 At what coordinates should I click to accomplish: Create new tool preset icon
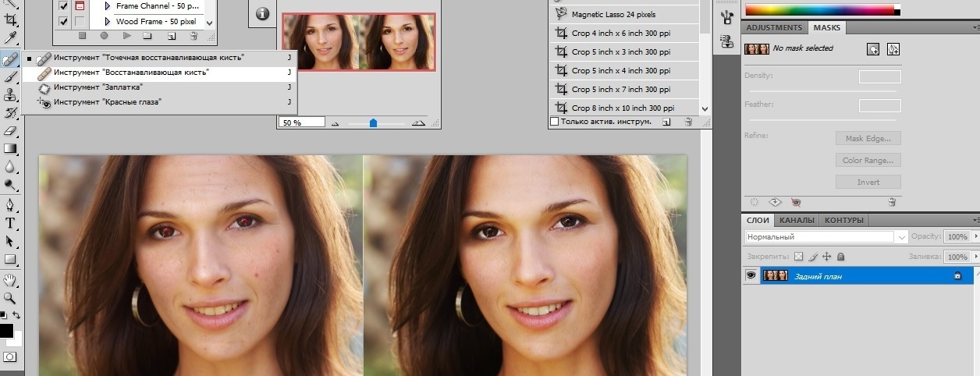[x=667, y=122]
